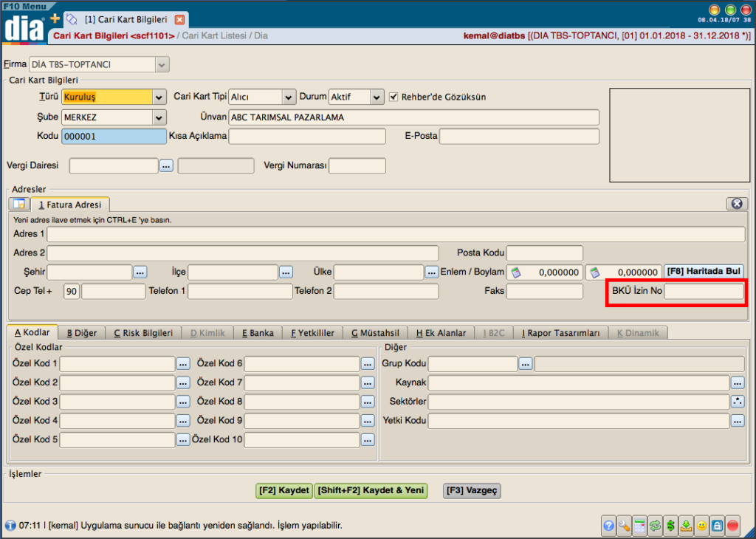
Task: Switch to the C Risk Bilgileri tab
Action: [x=143, y=333]
